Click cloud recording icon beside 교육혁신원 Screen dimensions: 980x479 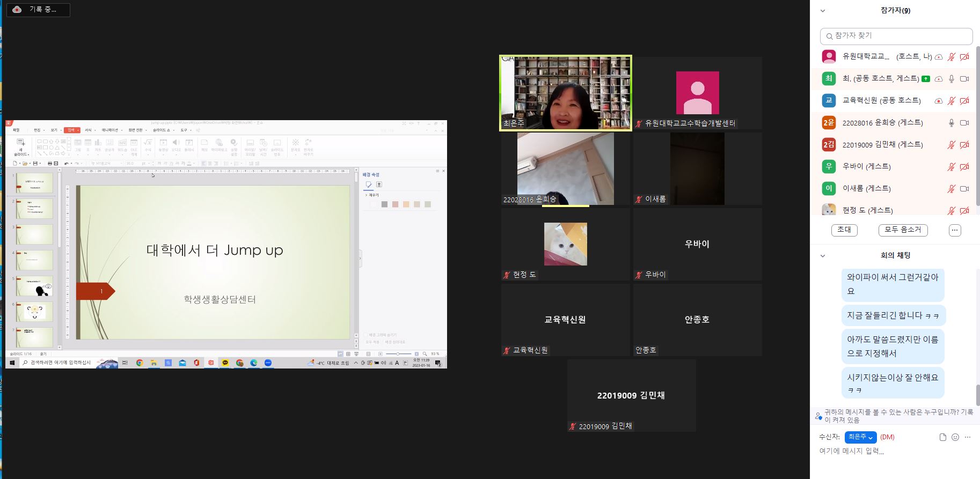(x=939, y=101)
